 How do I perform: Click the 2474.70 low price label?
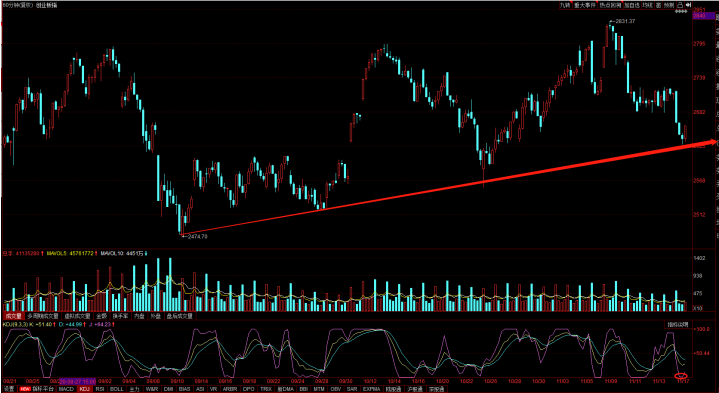tap(198, 237)
